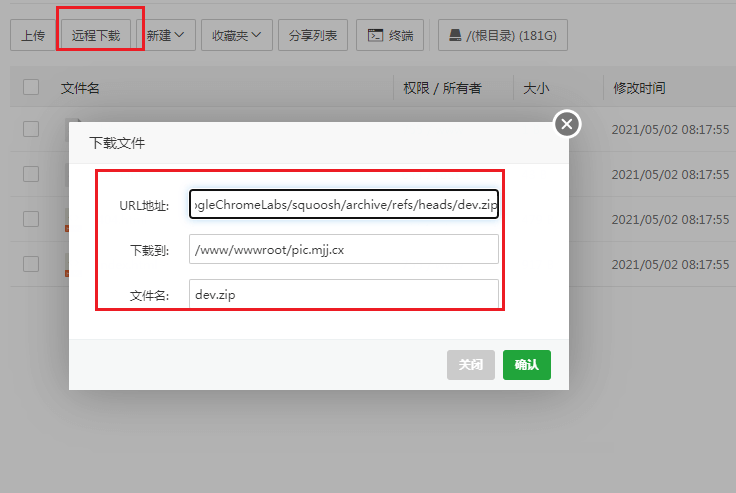This screenshot has width=736, height=493.
Task: Open the 分享列表 share list
Action: 312,36
